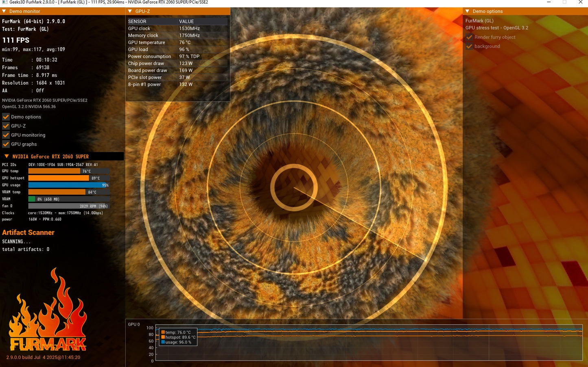Click the AA Off setting value
The height and width of the screenshot is (367, 588).
point(40,91)
